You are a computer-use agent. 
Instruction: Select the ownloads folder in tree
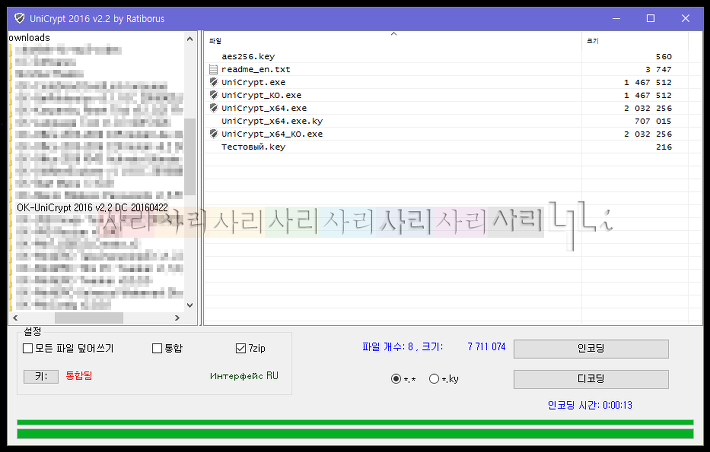click(29, 38)
